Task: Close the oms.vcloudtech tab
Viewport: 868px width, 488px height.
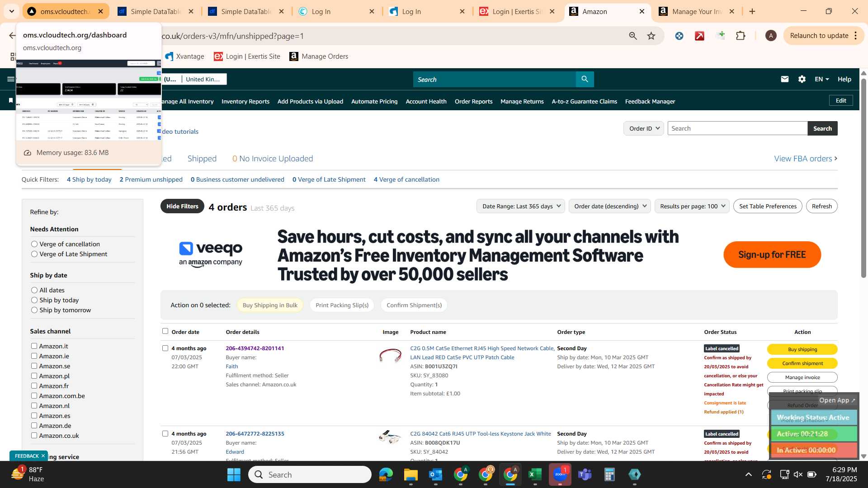Action: point(100,11)
